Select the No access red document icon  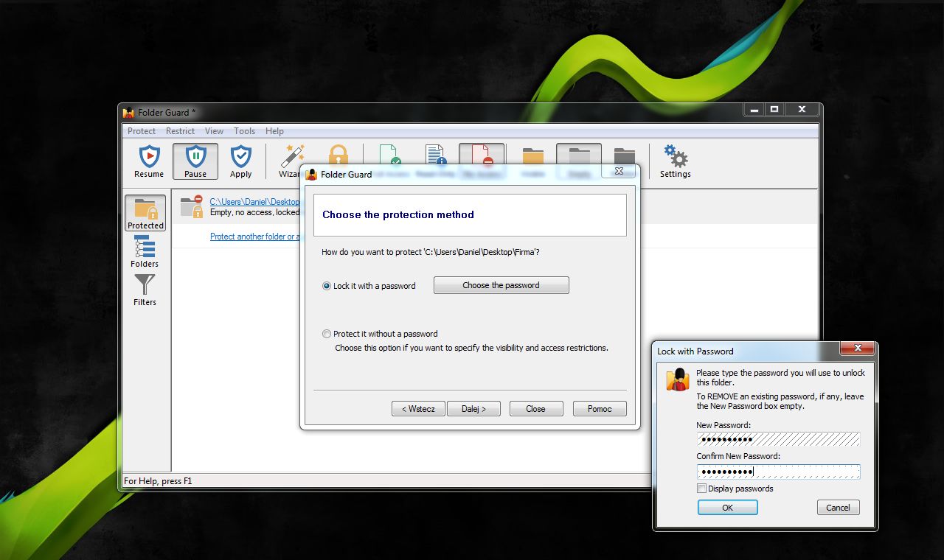point(481,155)
